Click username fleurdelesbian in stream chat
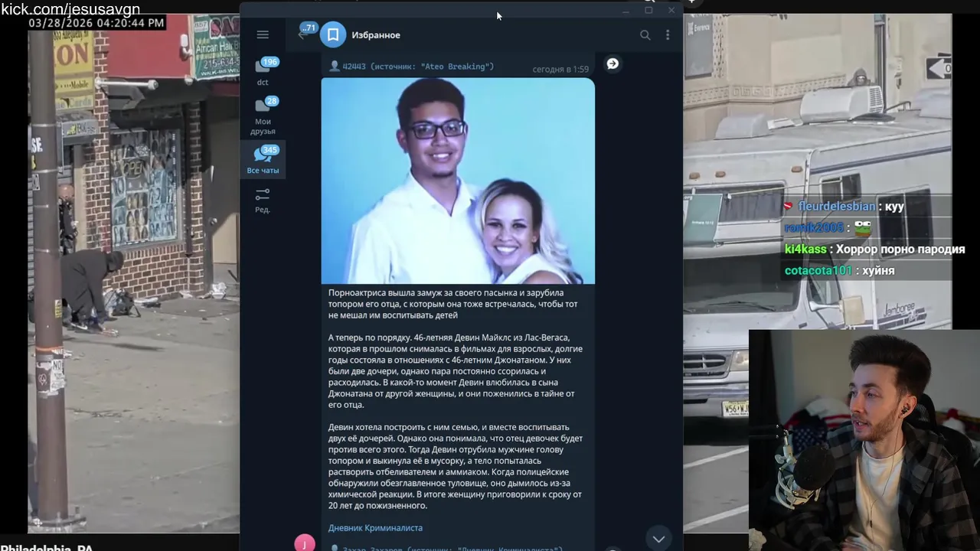This screenshot has height=551, width=980. point(837,206)
